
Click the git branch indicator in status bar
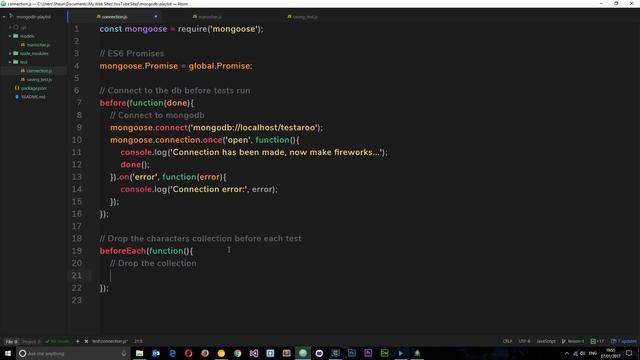pos(573,341)
